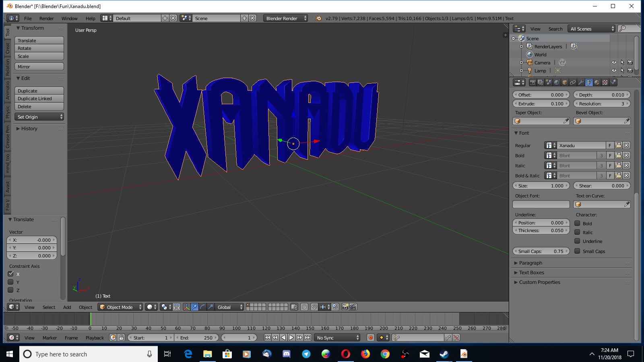Enable the Underline character checkbox

tap(577, 241)
